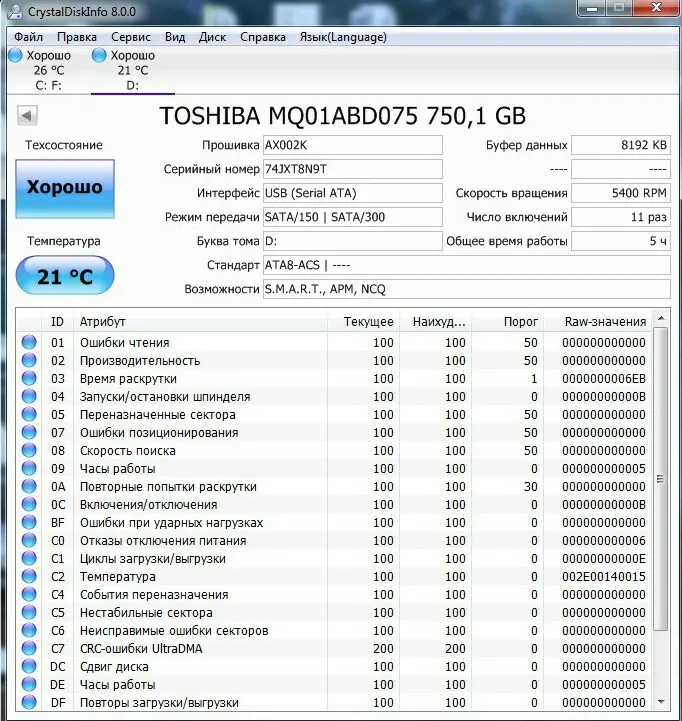Click the Общее время работы value 5 ч
The image size is (682, 721).
click(621, 241)
